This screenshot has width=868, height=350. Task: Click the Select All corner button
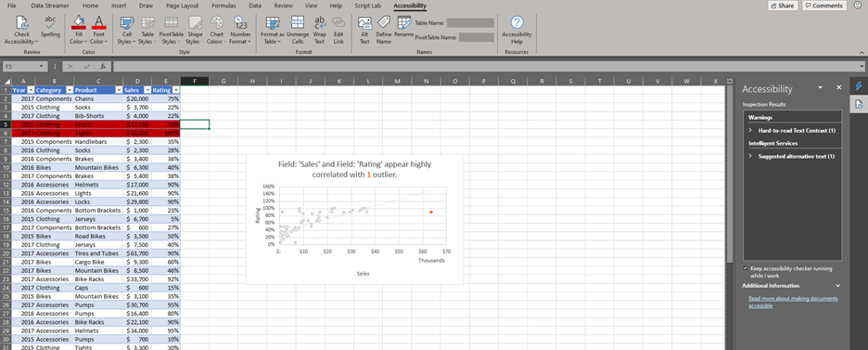tap(6, 82)
